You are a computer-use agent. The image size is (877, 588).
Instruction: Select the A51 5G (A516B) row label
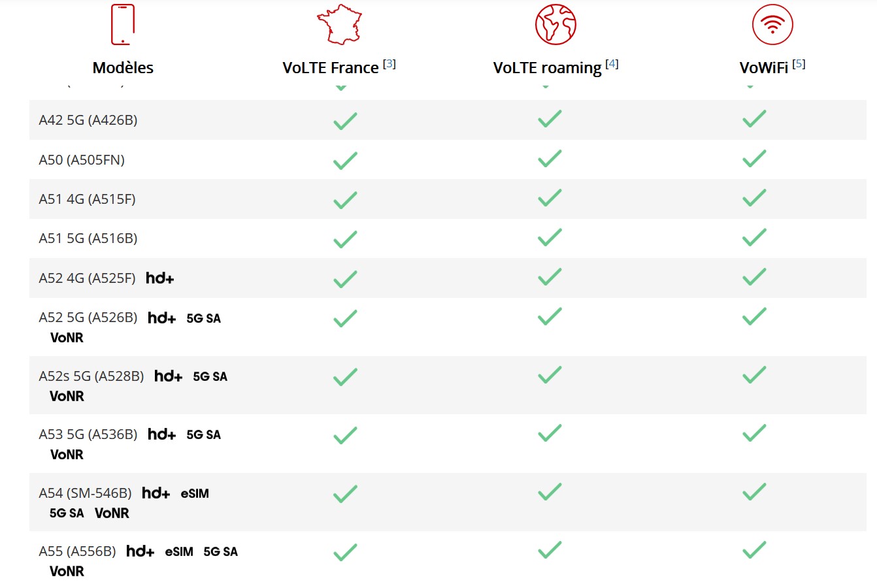(x=88, y=238)
